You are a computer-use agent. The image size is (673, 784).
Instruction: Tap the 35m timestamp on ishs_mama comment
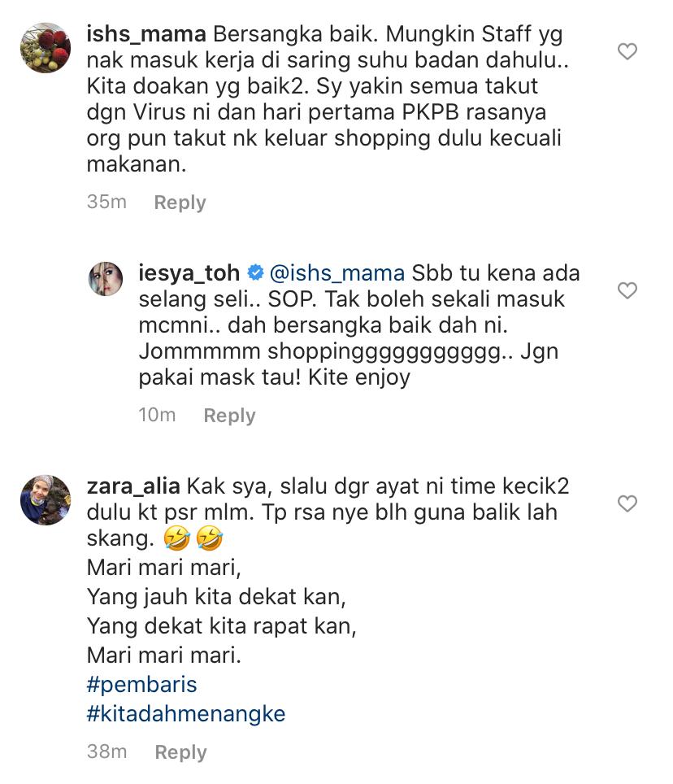pyautogui.click(x=106, y=202)
